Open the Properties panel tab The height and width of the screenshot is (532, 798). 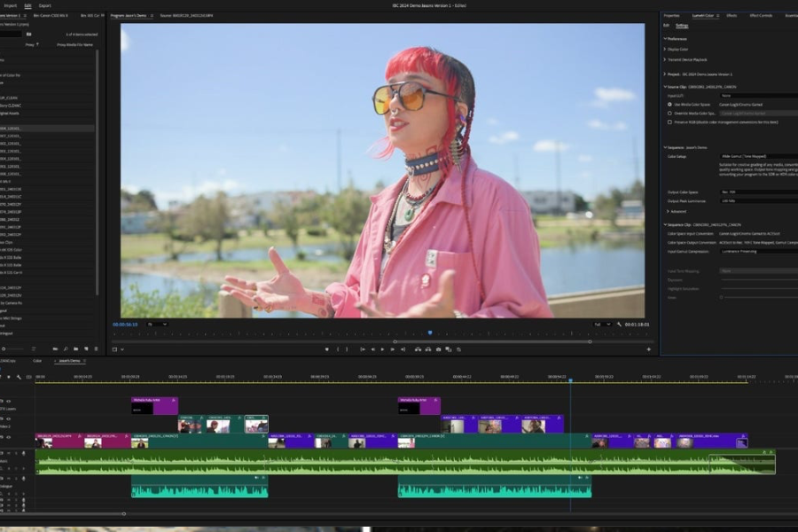click(671, 16)
